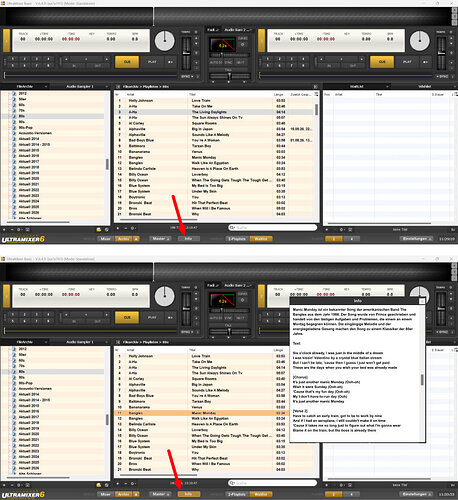Switch to Wishlist tab in upper screenshot
The width and height of the screenshot is (458, 500).
pyautogui.click(x=424, y=87)
